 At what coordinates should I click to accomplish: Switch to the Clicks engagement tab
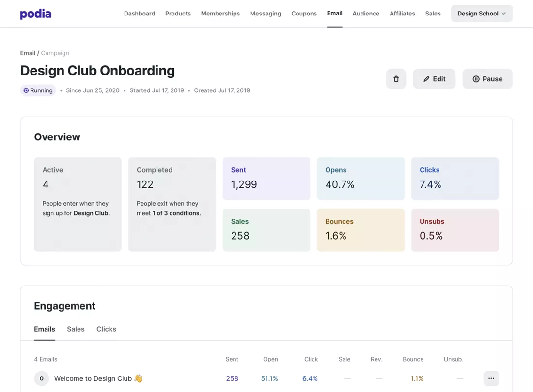(x=106, y=329)
